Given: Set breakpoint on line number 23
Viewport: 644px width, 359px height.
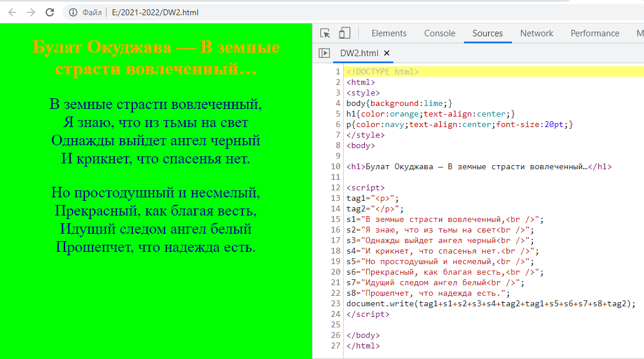Looking at the screenshot, I should (x=335, y=304).
